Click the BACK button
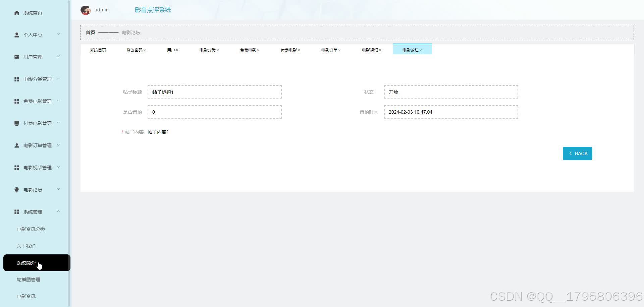This screenshot has height=307, width=644. 577,153
